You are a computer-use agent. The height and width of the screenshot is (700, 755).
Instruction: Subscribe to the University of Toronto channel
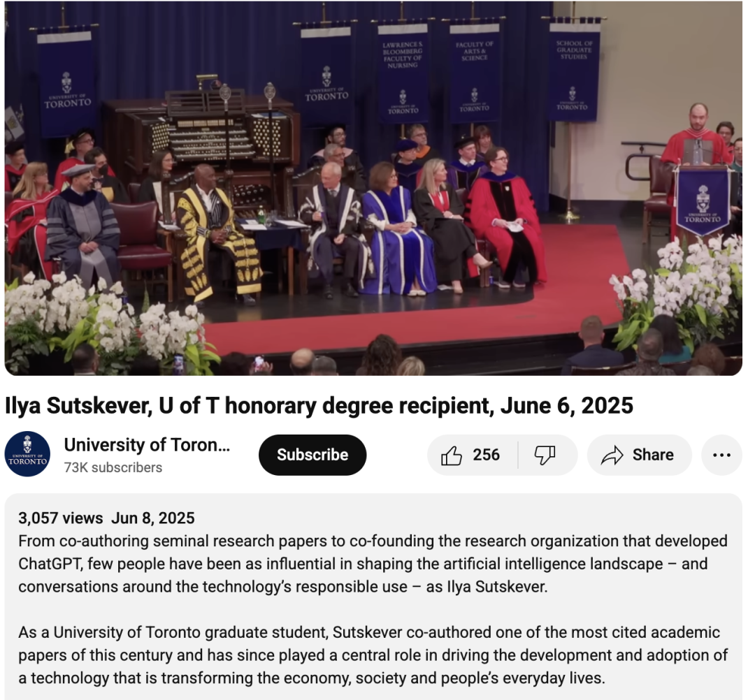click(312, 455)
